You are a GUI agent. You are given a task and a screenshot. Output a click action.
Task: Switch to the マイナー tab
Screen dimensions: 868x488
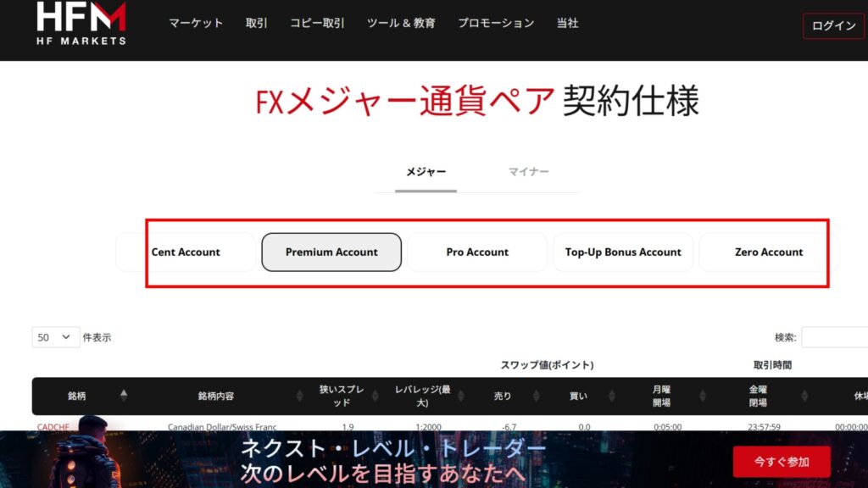(x=528, y=172)
